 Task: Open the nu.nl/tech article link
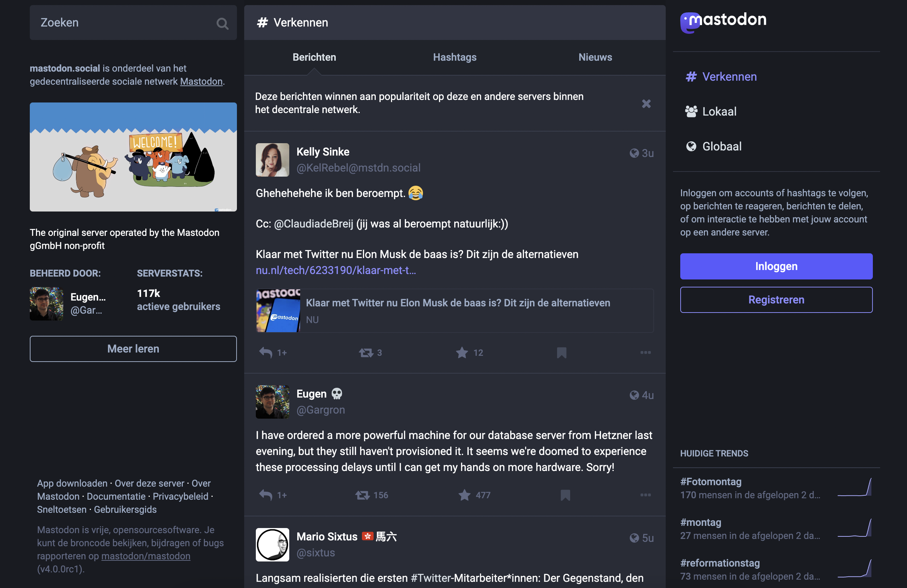[336, 270]
